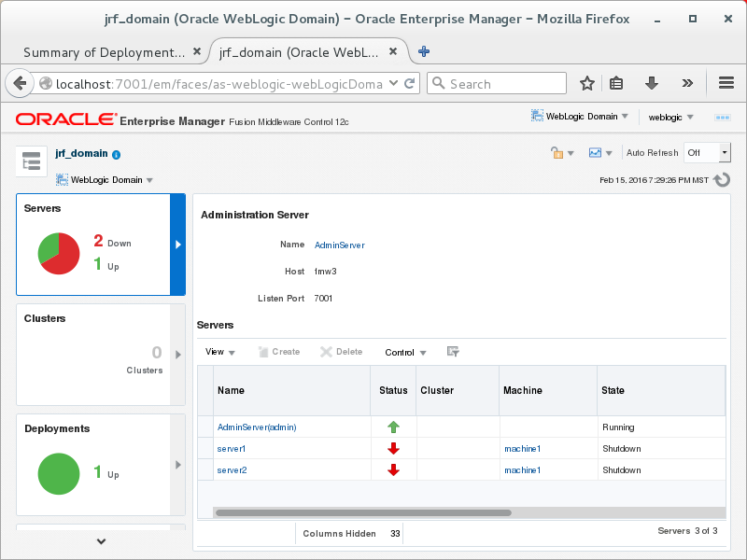Click the three-dots menu in Oracle header

click(x=722, y=118)
